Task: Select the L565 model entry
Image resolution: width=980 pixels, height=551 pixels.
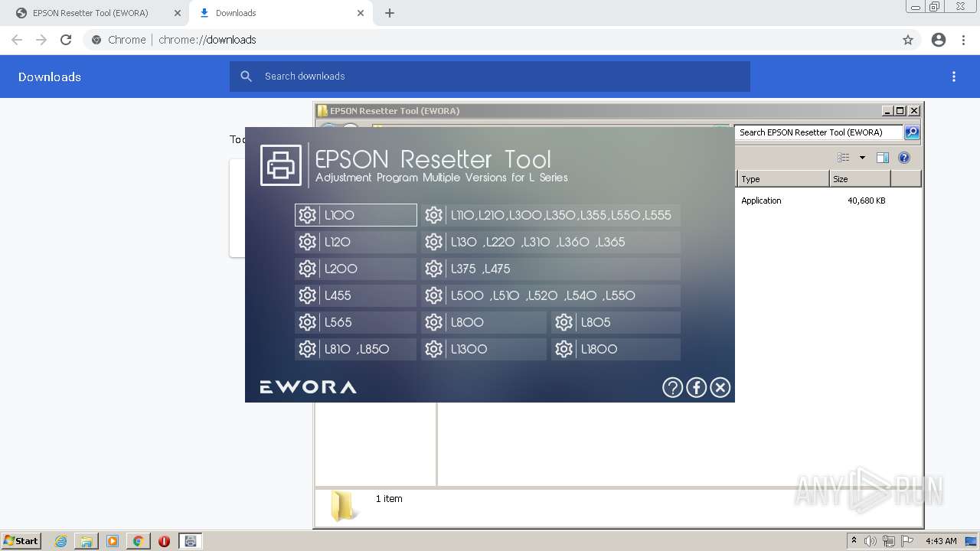Action: tap(356, 322)
